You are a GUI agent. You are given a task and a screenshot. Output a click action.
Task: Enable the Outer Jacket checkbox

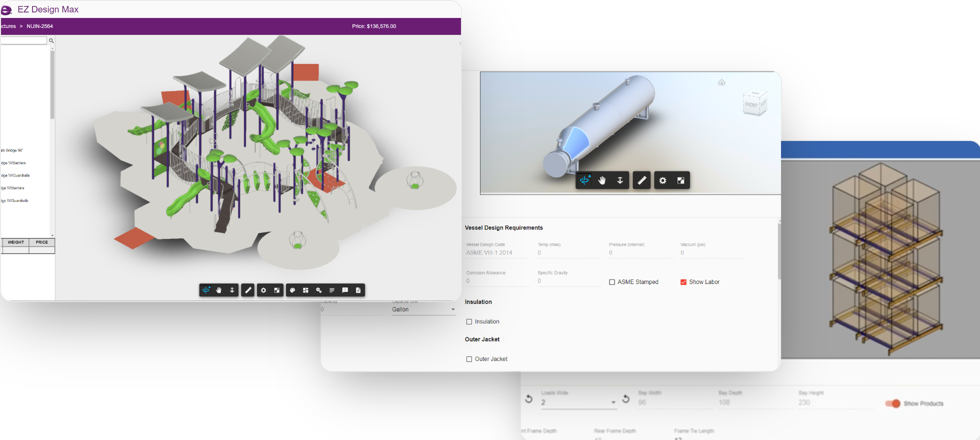coord(469,359)
